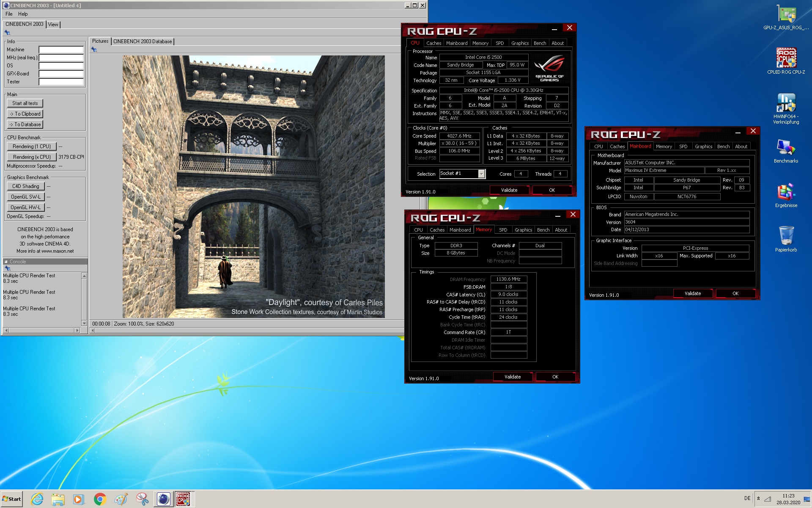Click OK in Memory tab window
812x508 pixels.
click(555, 377)
